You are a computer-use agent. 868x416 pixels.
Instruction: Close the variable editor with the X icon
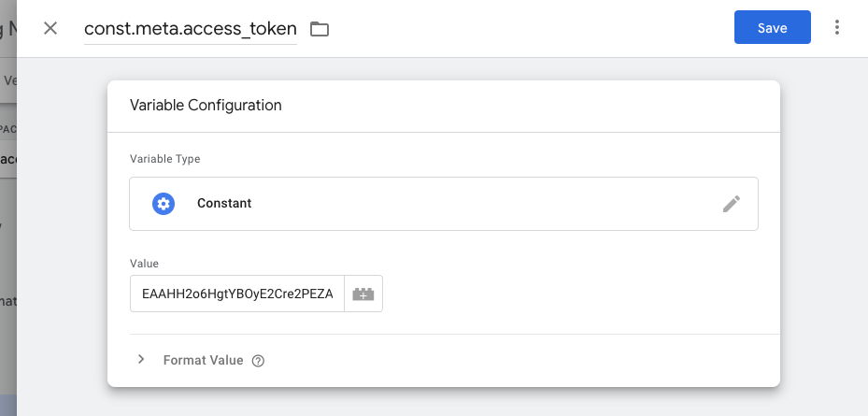pos(50,28)
